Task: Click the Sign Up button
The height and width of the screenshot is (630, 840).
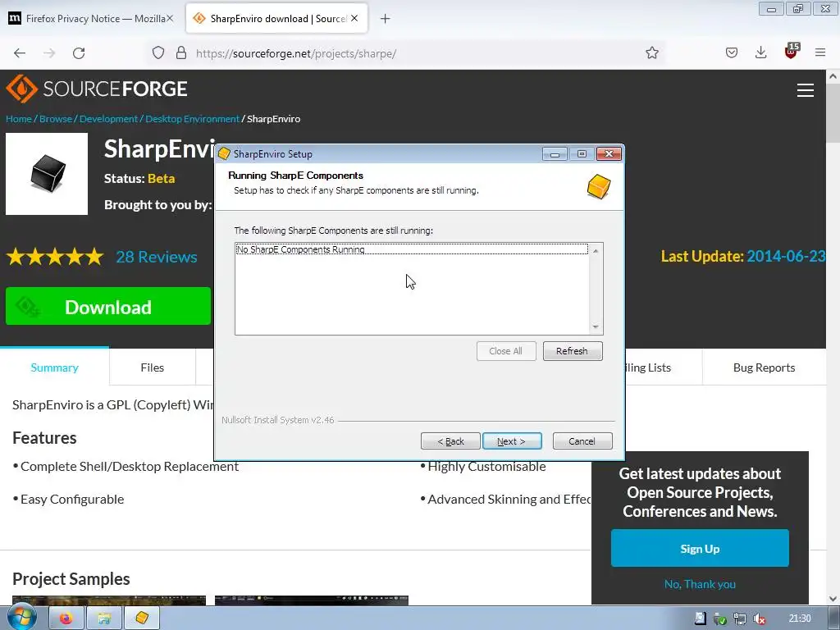Action: point(700,549)
